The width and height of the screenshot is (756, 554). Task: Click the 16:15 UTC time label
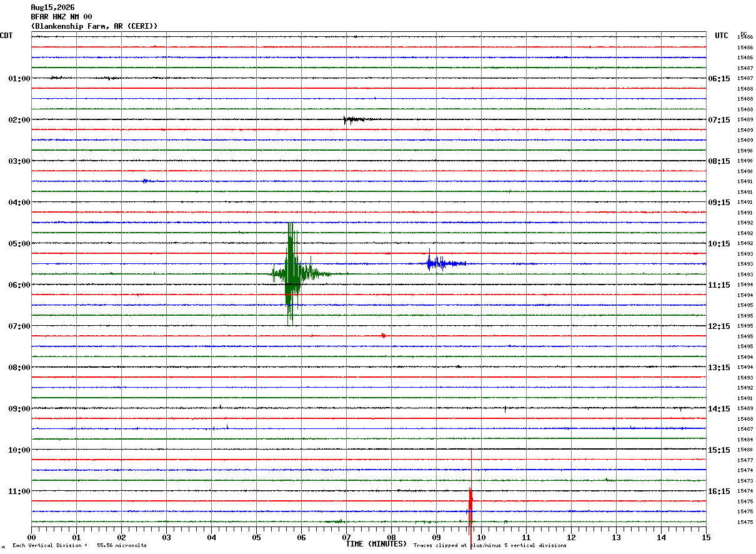pos(719,491)
